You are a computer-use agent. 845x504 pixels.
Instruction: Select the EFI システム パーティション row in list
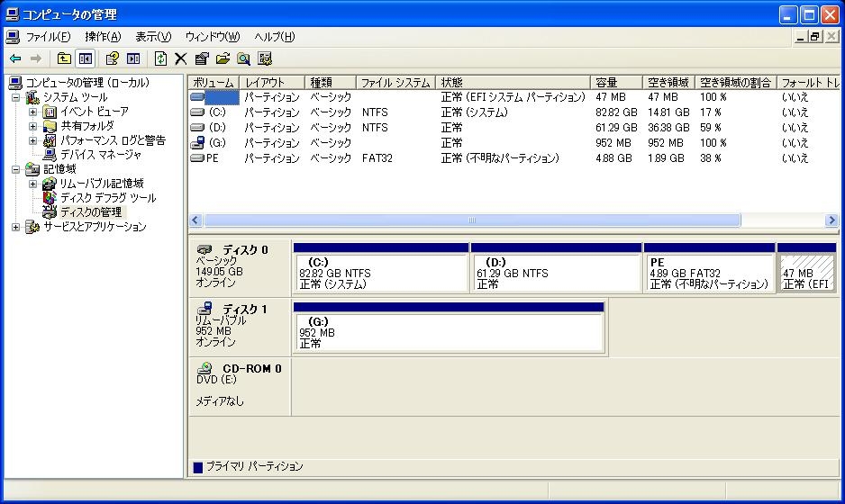(514, 97)
